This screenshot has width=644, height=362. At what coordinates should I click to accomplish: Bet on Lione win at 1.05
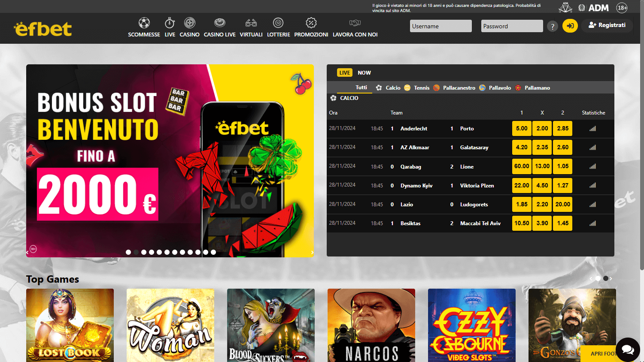[563, 166]
